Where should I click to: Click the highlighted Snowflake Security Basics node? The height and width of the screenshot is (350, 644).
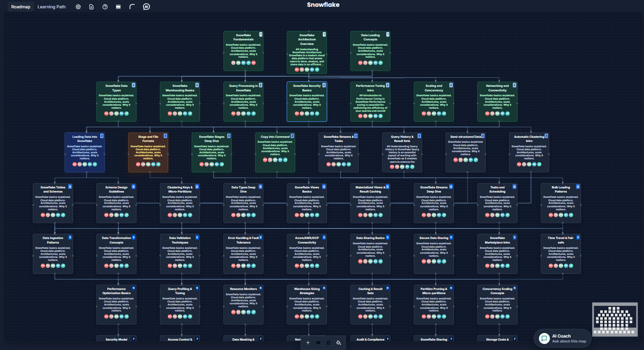point(307,102)
